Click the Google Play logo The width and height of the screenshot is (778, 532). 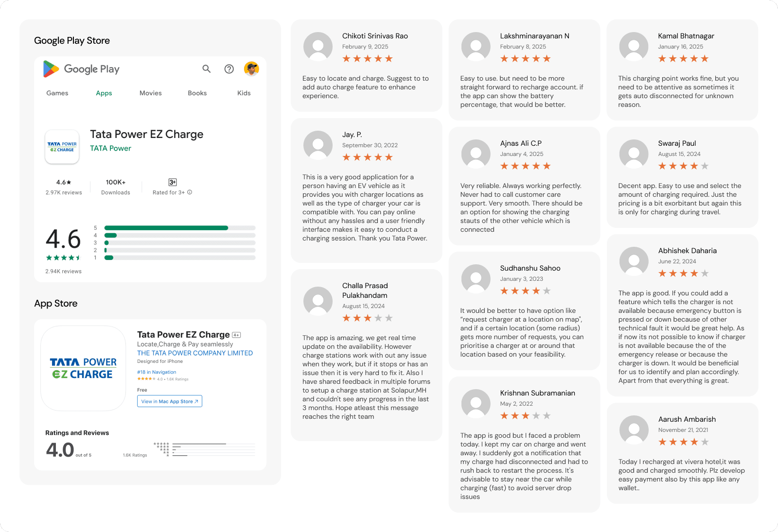[x=81, y=69]
